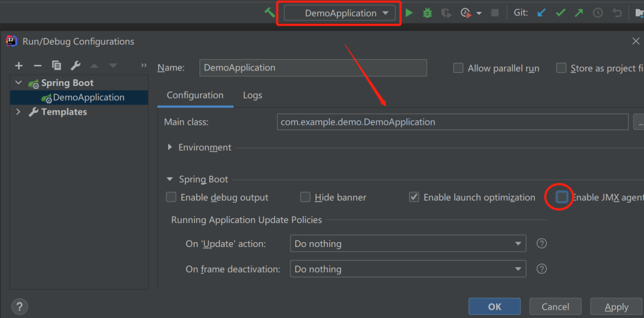Close the Run/Debug Configurations dialog

[x=636, y=41]
